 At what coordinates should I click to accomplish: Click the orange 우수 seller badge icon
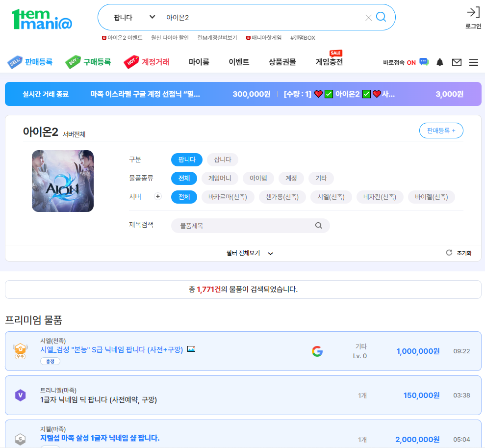click(x=20, y=351)
